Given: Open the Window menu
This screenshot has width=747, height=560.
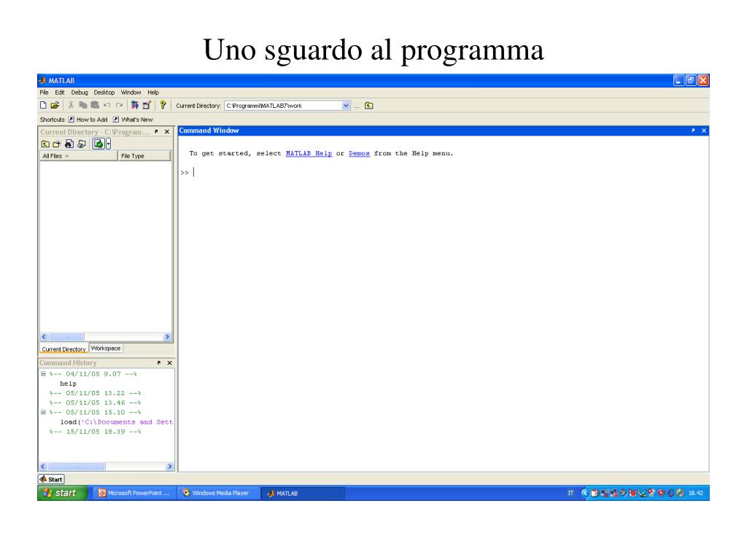Looking at the screenshot, I should pos(131,93).
